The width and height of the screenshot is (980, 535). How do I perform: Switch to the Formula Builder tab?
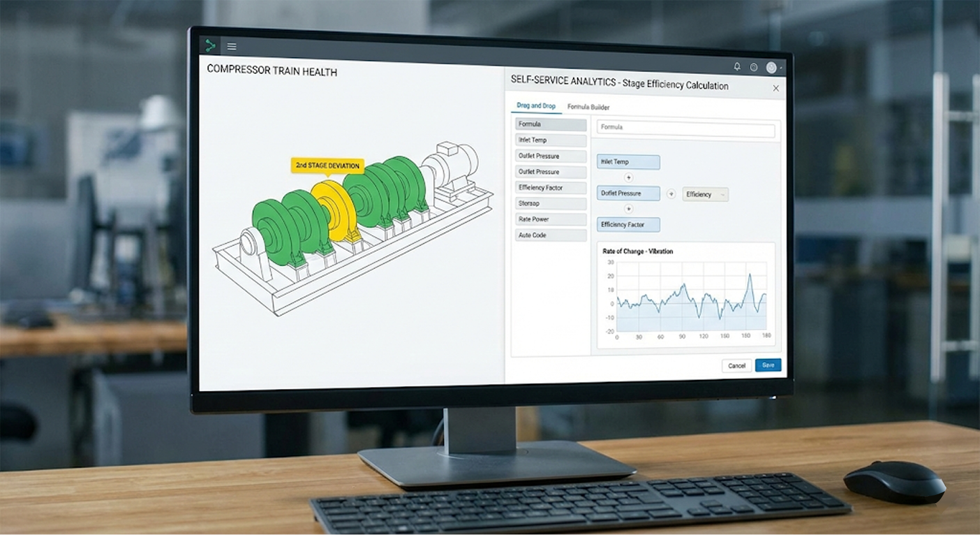588,107
